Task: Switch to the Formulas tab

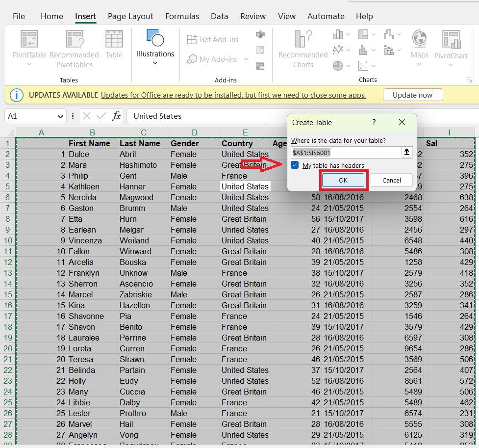Action: [x=182, y=16]
